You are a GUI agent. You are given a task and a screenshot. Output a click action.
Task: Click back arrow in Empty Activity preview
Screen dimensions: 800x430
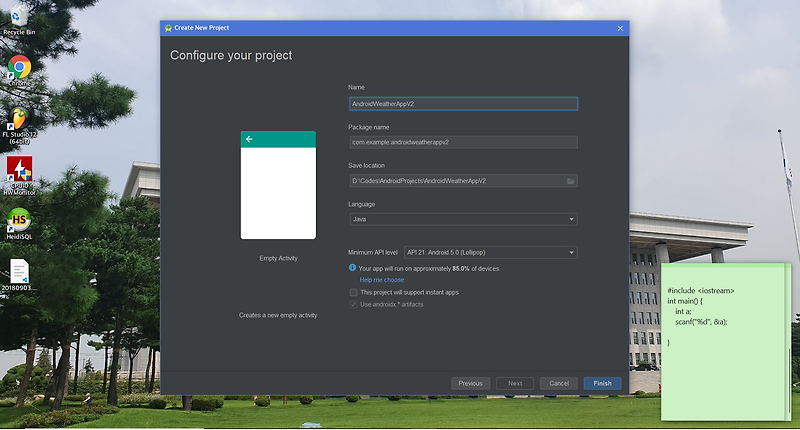(x=249, y=139)
